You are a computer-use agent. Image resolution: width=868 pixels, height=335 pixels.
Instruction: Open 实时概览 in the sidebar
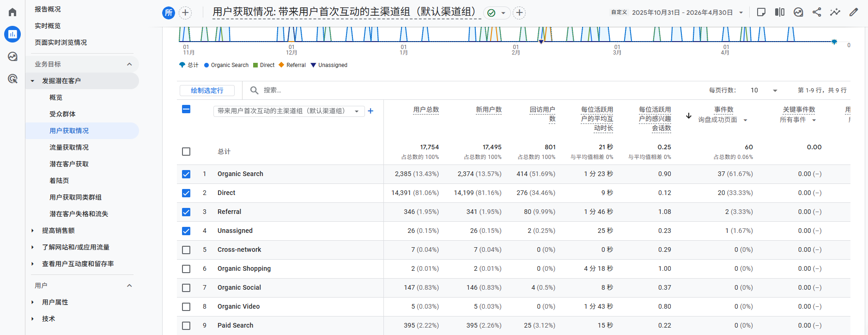48,26
